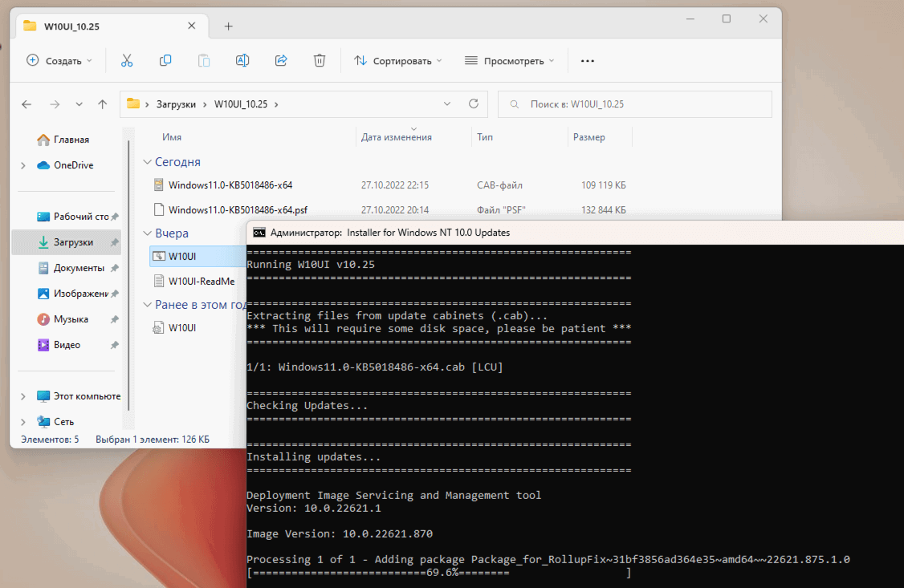The width and height of the screenshot is (904, 588).
Task: Maximize the Explorer window
Action: click(727, 19)
